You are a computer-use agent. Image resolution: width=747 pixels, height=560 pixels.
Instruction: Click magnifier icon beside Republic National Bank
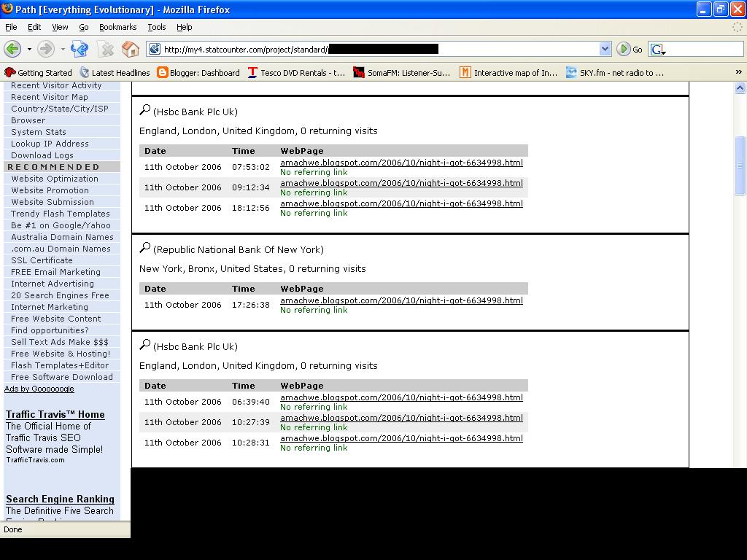[145, 248]
